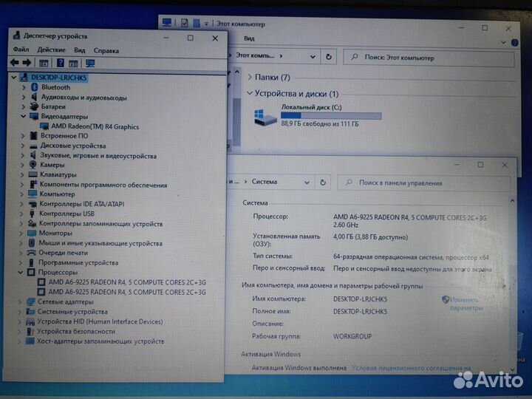The width and height of the screenshot is (532, 399).
Task: Select the AMD Radeon(TM) R4 Graphics device
Action: point(95,126)
